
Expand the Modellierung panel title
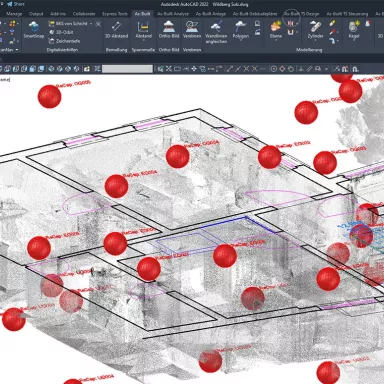click(x=309, y=50)
